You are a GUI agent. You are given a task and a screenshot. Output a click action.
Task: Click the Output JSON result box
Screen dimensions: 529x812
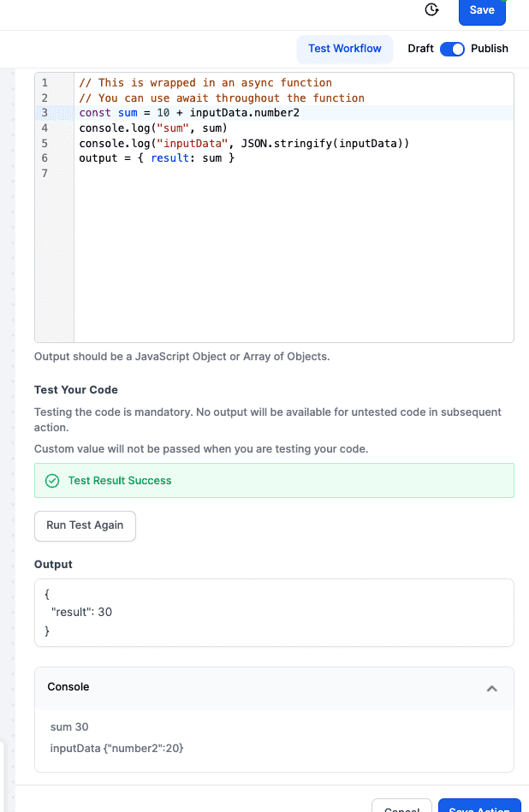coord(274,612)
